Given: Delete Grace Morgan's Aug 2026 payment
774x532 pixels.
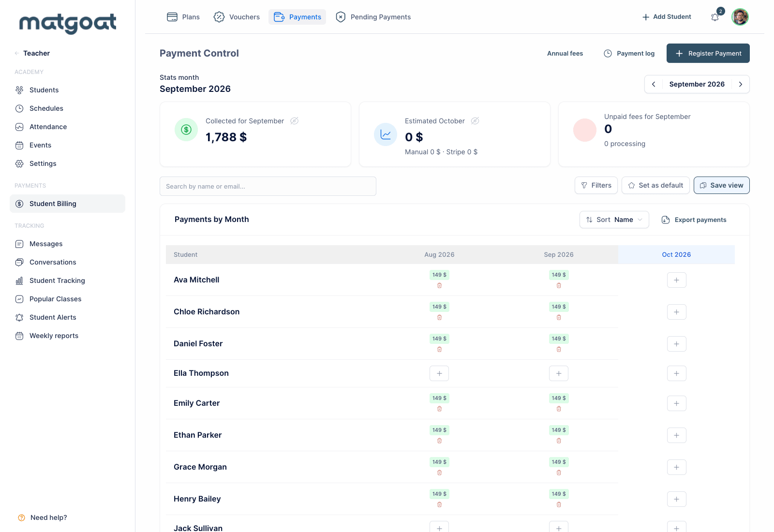Looking at the screenshot, I should pos(439,473).
